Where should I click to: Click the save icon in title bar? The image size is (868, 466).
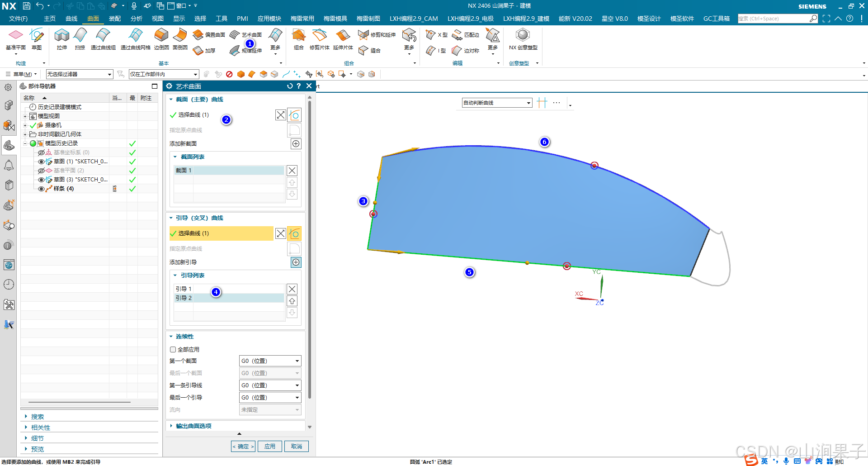[x=27, y=6]
